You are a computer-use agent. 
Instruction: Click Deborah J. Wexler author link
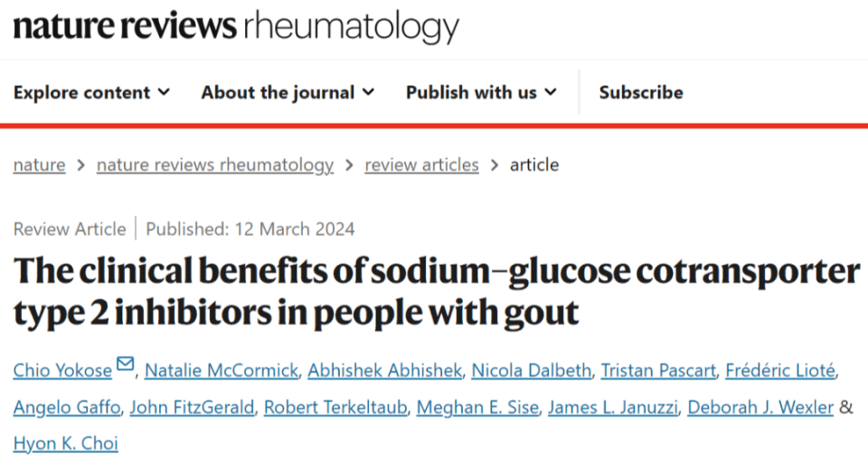[x=760, y=407]
